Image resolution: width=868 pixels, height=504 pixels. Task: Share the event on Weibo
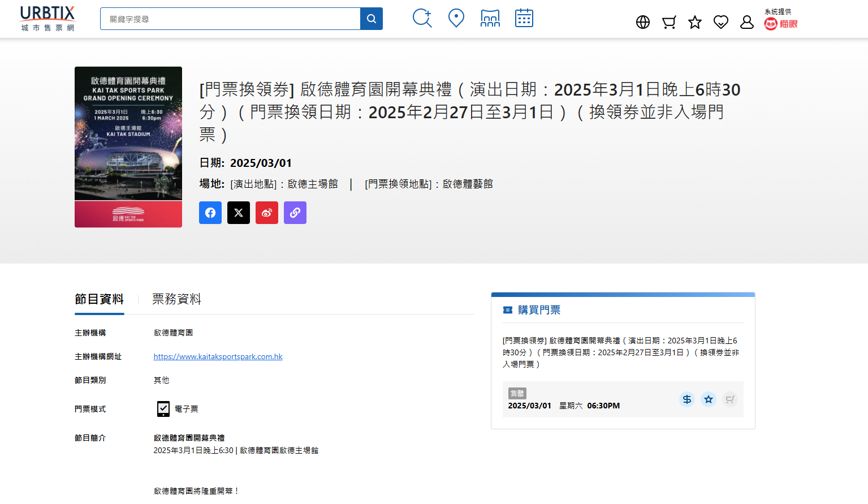click(267, 213)
